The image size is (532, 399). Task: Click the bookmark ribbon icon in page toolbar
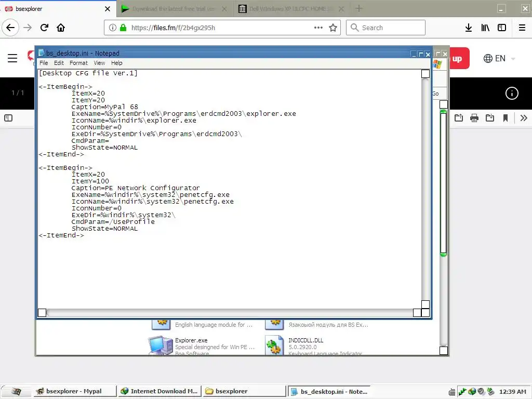click(506, 118)
